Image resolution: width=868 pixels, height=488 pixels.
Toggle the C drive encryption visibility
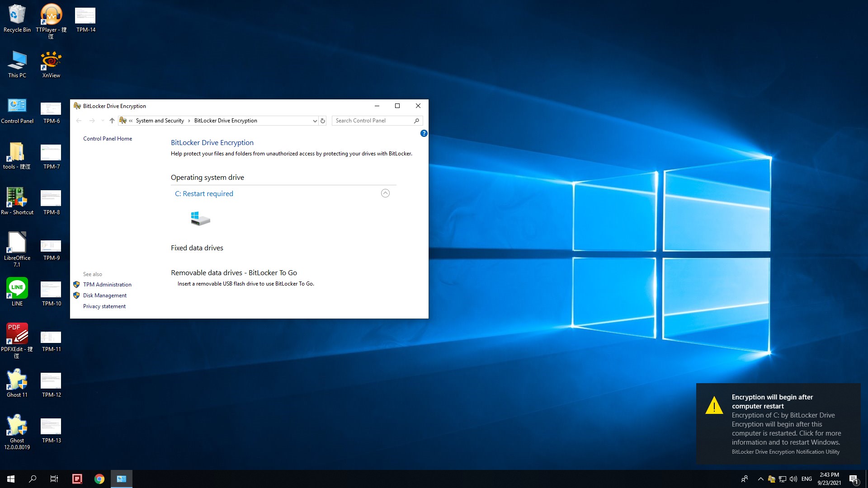click(385, 193)
